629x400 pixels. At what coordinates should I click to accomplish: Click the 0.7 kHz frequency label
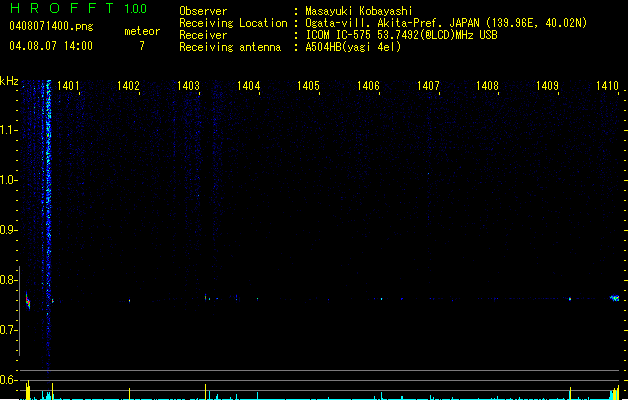point(8,330)
